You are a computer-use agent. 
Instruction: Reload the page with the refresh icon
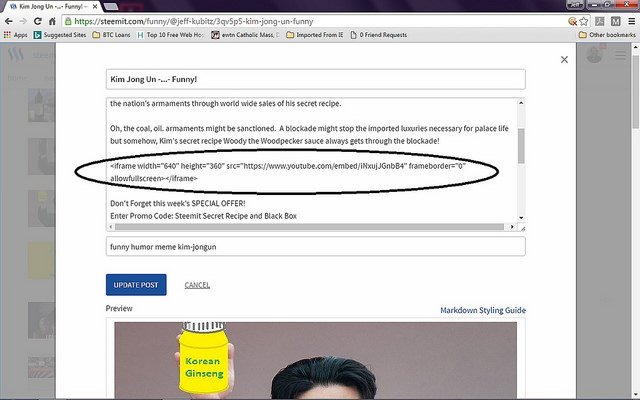click(x=38, y=22)
